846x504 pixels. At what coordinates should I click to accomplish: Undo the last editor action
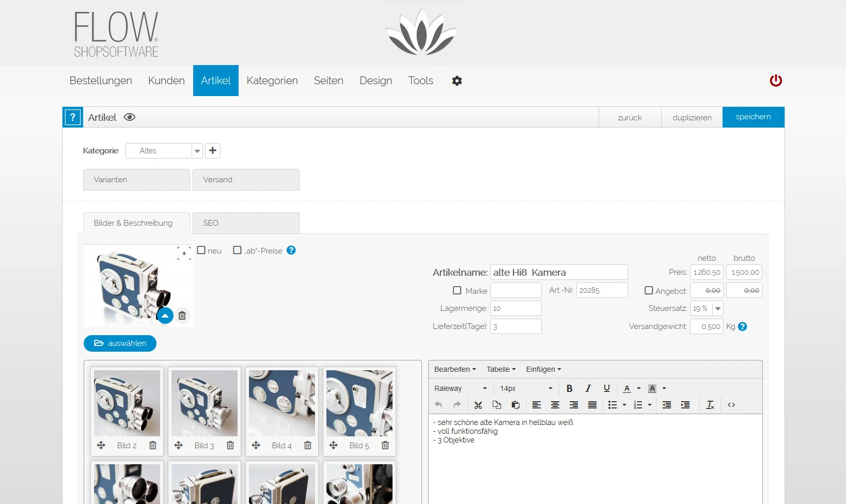tap(438, 405)
